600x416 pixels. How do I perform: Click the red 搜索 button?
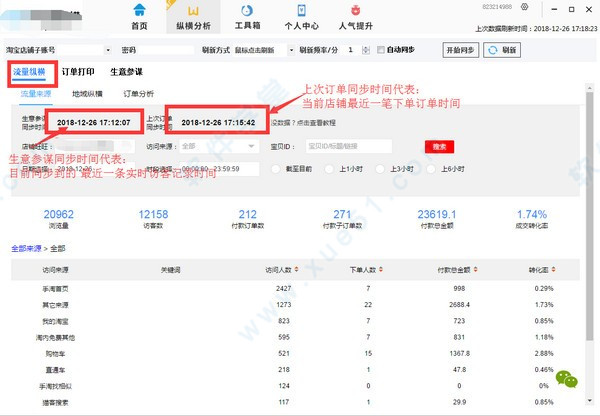click(x=439, y=147)
